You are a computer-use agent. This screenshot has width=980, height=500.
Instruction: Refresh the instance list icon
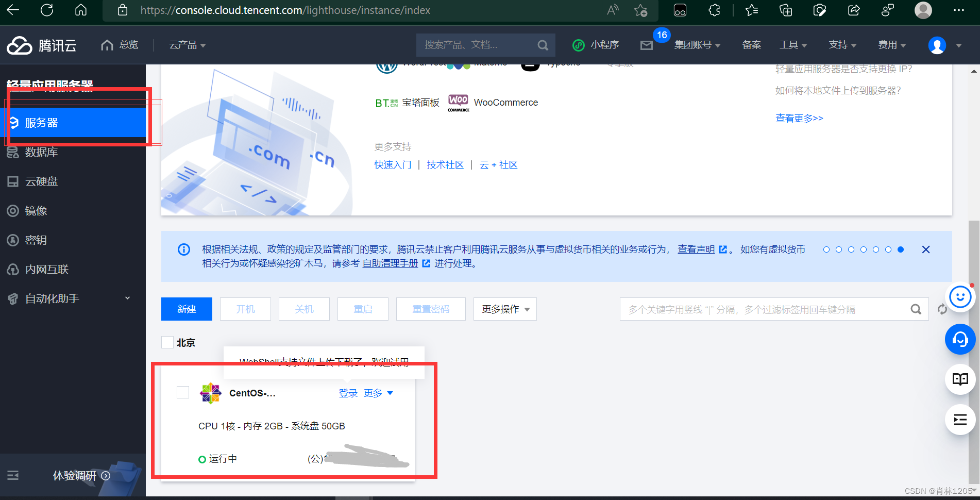[942, 309]
